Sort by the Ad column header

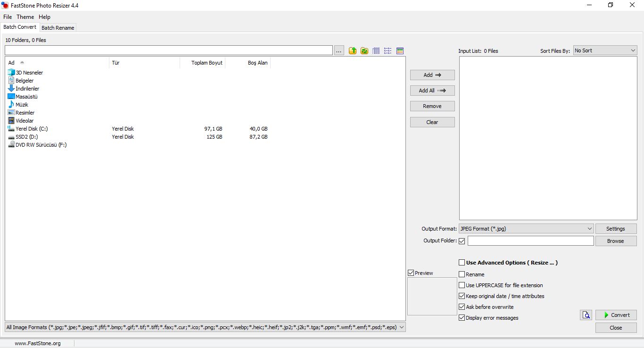57,63
